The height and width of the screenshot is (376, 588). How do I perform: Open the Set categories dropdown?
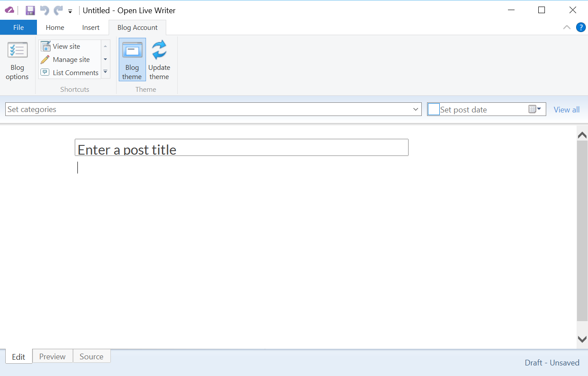213,109
